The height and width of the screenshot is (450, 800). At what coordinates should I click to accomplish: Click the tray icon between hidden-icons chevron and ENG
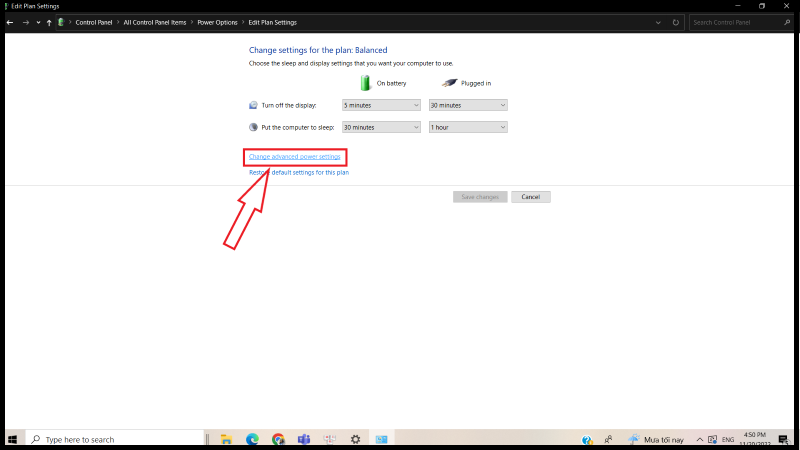tap(713, 439)
